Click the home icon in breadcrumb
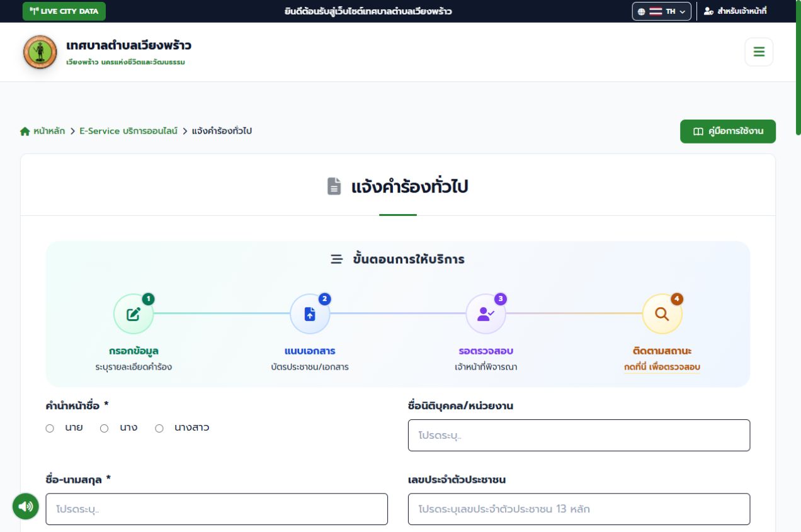The image size is (801, 532). coord(25,132)
